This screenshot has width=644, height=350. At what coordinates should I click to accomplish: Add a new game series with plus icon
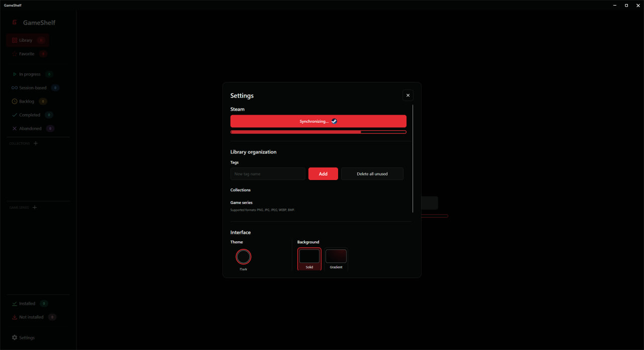point(35,207)
